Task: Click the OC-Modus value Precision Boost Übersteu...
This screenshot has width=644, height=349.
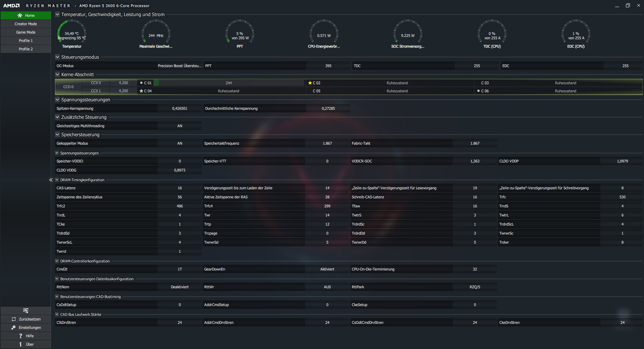Action: (180, 66)
